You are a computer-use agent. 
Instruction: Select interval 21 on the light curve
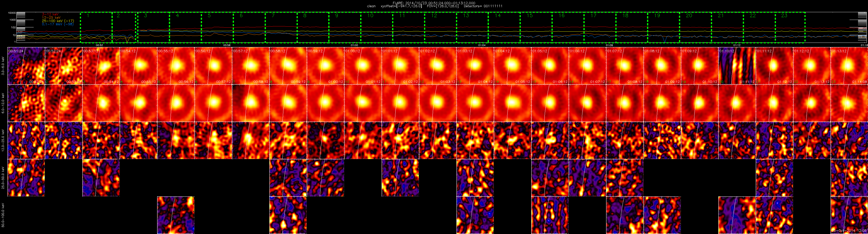point(728,28)
